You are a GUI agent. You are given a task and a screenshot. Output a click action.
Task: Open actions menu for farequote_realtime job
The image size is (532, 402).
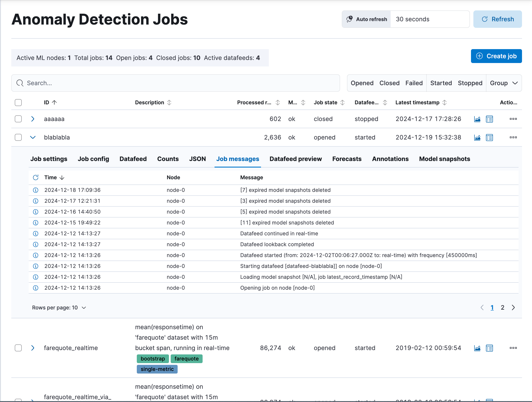pos(513,348)
